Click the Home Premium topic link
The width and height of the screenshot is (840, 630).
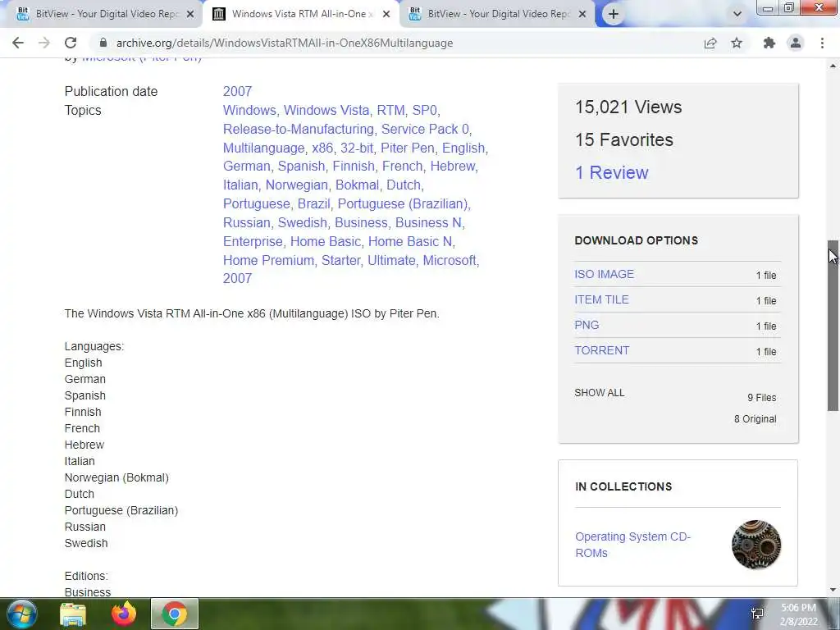(x=268, y=260)
